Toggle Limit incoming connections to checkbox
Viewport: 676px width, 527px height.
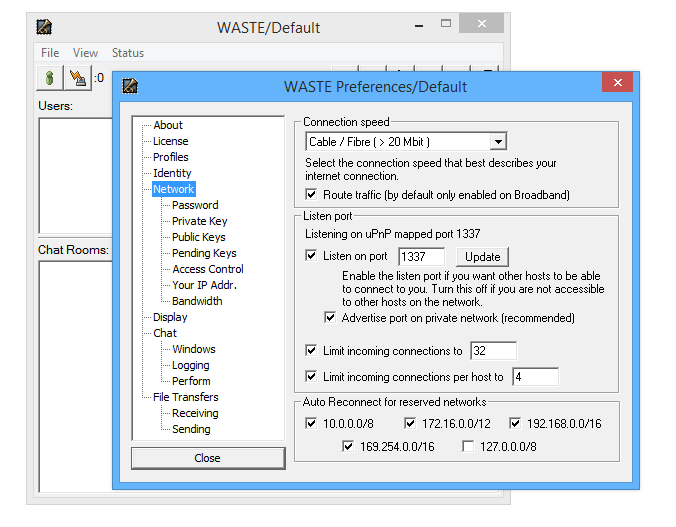click(x=311, y=351)
